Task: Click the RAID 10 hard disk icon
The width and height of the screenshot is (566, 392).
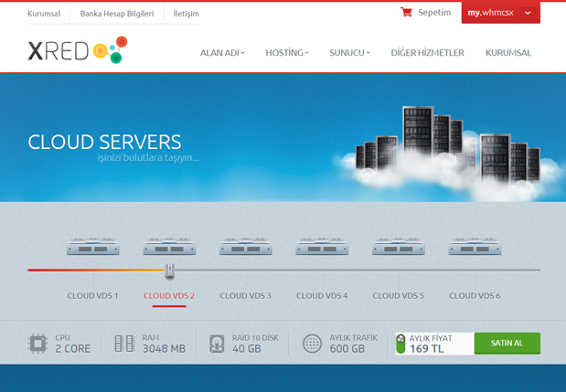Action: point(217,344)
